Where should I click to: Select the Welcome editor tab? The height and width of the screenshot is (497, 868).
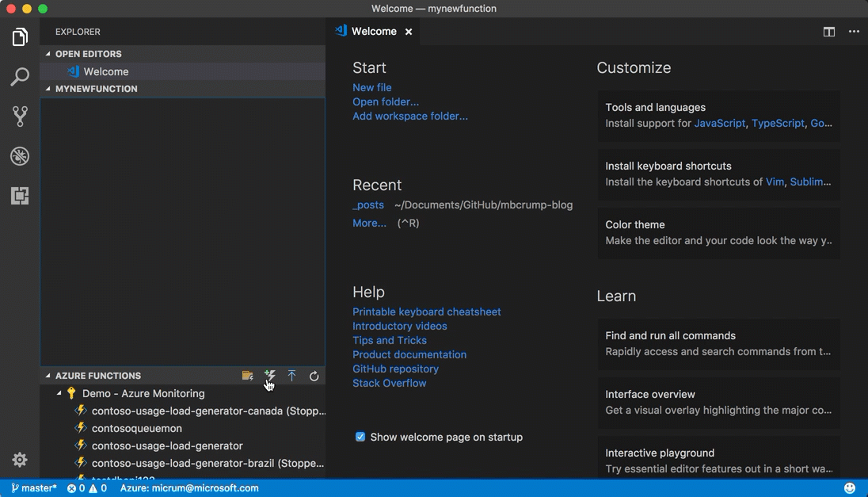[x=374, y=32]
